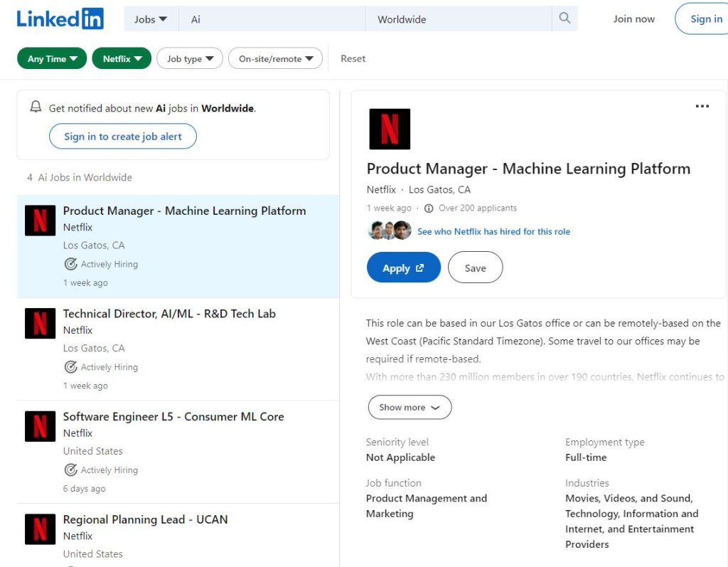728x567 pixels.
Task: Click 'Over 200 applicants' text
Action: click(x=478, y=208)
